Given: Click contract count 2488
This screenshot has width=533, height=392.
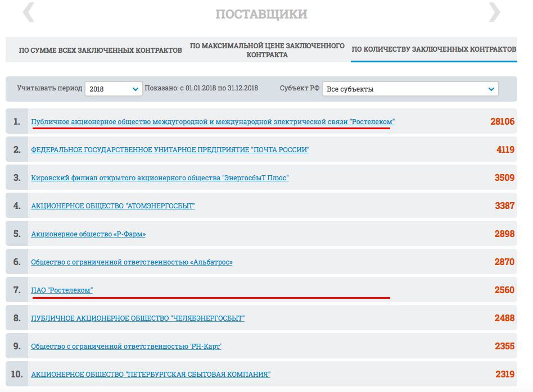Looking at the screenshot, I should pos(504,318).
